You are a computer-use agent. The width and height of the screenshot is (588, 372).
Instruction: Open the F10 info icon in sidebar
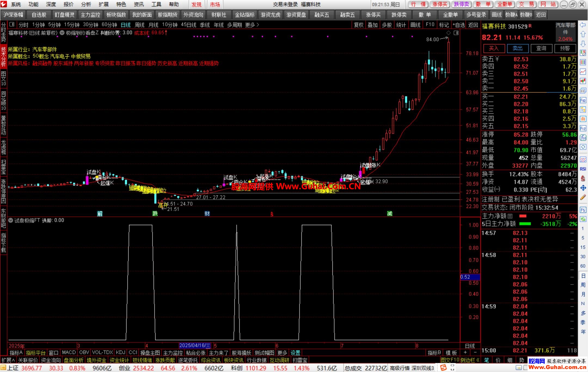(x=583, y=100)
